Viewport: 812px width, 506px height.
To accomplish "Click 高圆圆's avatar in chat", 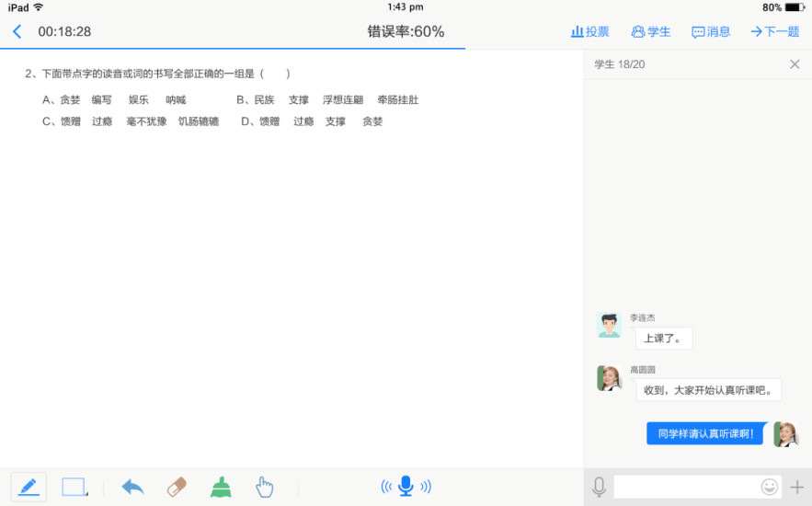I will pyautogui.click(x=609, y=378).
